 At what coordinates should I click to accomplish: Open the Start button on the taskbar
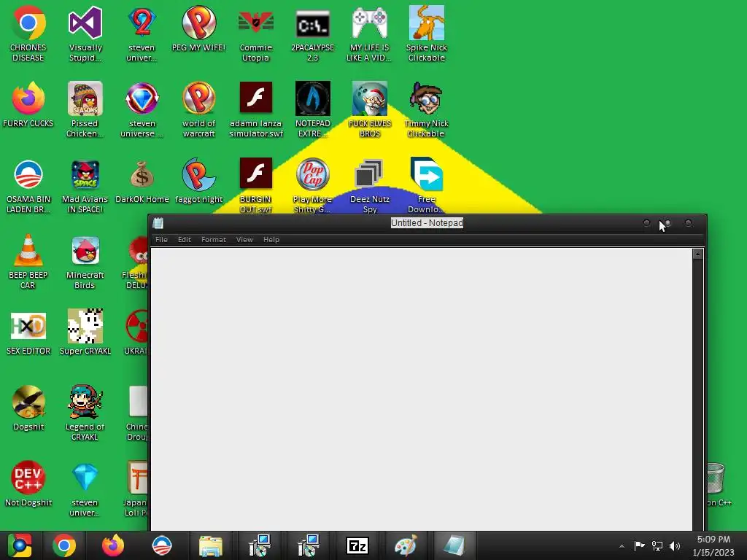[x=20, y=545]
